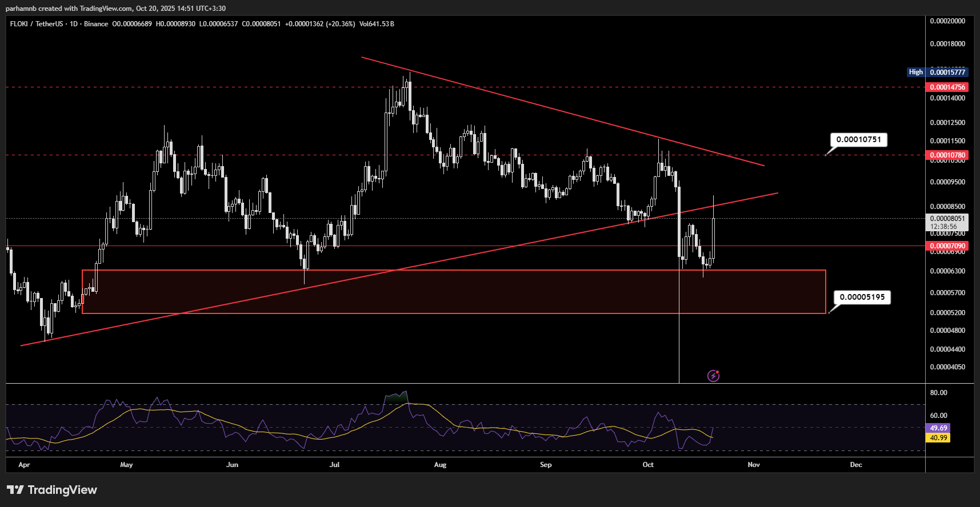
Task: Click the Dec label on time axis
Action: [855, 465]
